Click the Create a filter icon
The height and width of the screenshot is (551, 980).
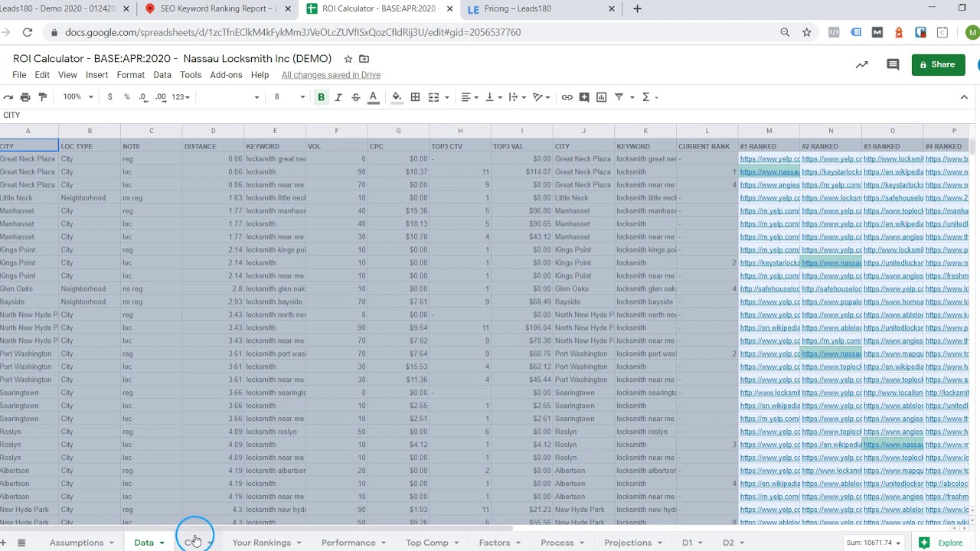click(619, 97)
